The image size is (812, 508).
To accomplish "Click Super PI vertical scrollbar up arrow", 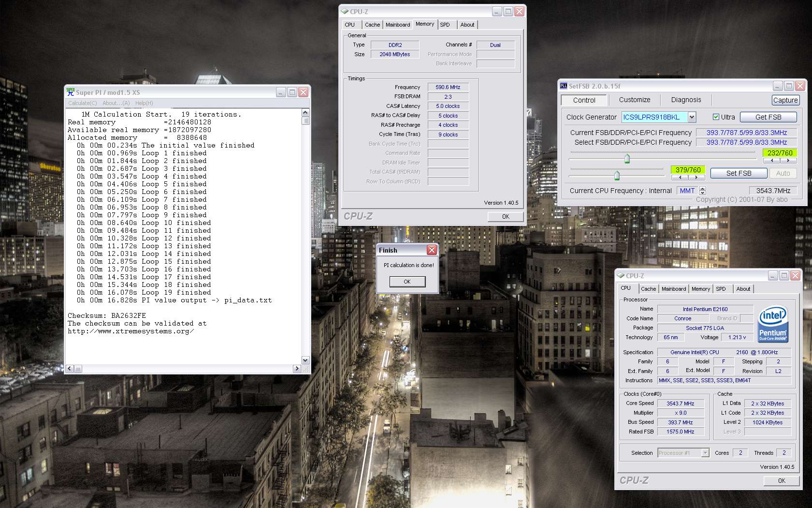I will coord(305,113).
